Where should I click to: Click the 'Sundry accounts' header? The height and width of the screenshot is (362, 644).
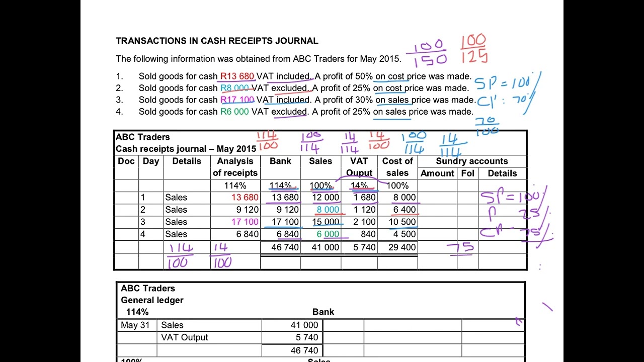[x=472, y=161]
